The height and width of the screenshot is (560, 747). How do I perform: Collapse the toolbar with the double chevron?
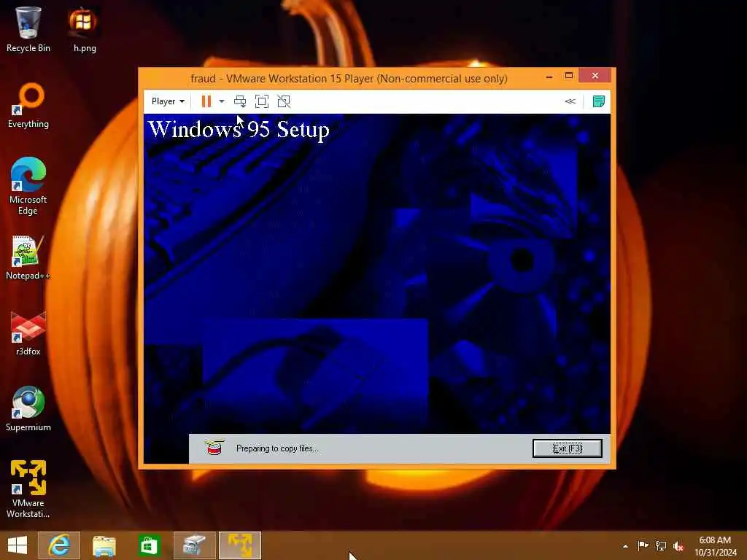tap(570, 101)
